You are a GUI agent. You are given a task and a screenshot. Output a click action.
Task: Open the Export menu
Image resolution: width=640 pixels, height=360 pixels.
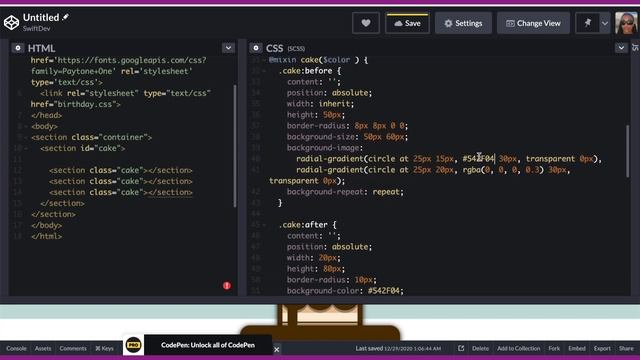point(602,348)
